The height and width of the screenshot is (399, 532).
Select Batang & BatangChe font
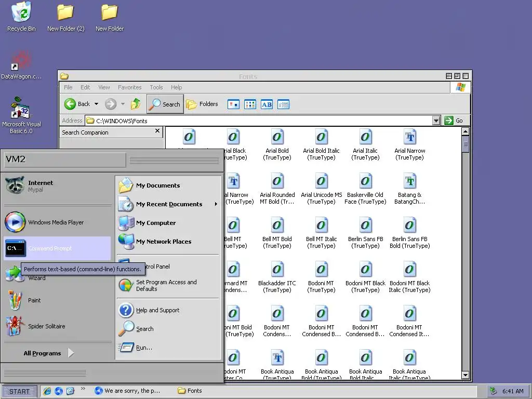point(409,189)
